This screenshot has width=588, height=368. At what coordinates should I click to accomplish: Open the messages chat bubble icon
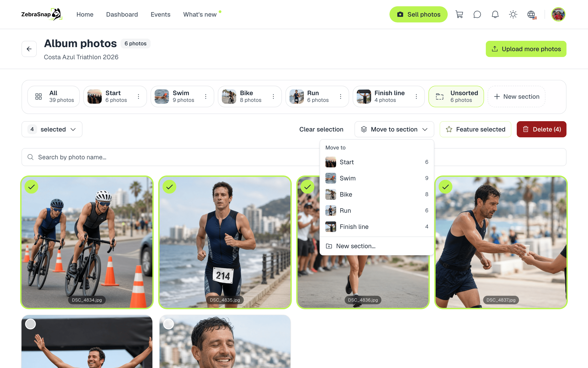pyautogui.click(x=477, y=14)
